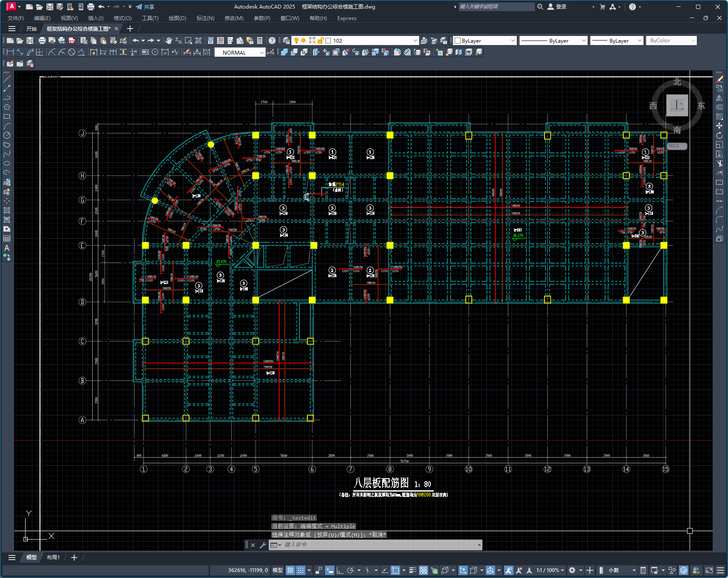
Task: Click the keyword search box in title bar
Action: click(x=496, y=7)
